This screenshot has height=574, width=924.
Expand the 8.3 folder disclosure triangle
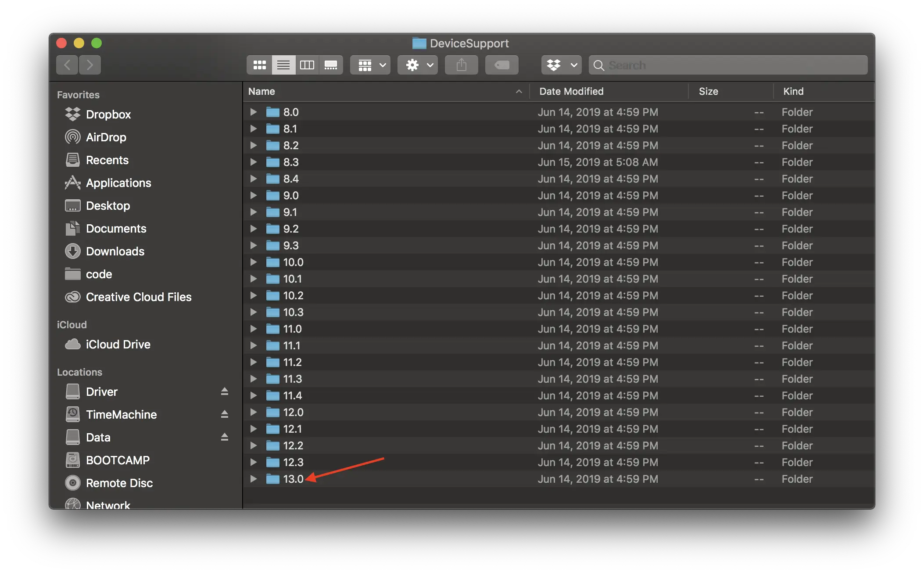tap(253, 162)
